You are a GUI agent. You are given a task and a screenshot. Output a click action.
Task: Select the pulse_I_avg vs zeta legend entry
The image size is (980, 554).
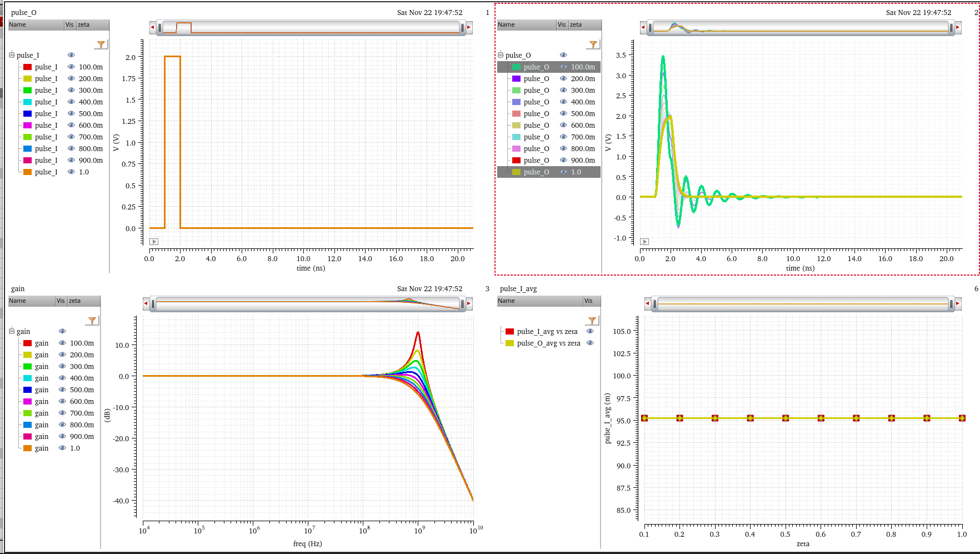coord(547,331)
